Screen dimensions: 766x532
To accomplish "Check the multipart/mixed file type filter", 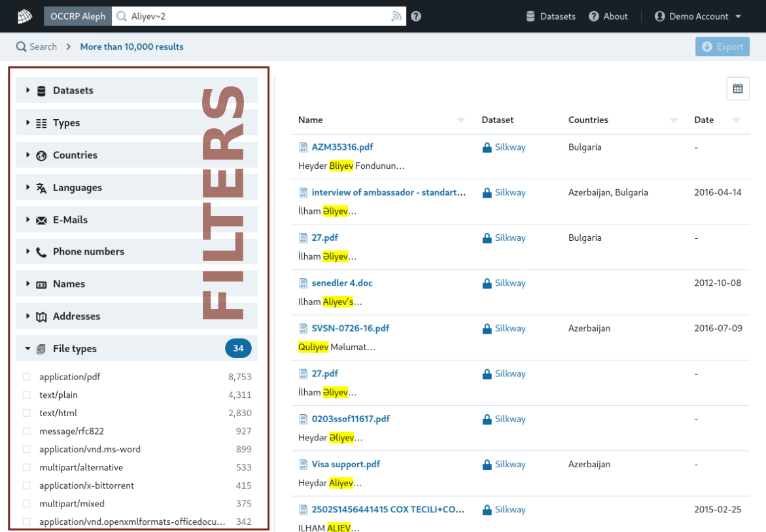I will 26,503.
